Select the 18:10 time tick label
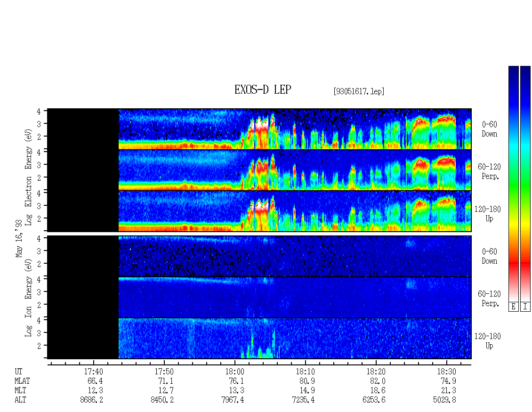 [x=305, y=372]
